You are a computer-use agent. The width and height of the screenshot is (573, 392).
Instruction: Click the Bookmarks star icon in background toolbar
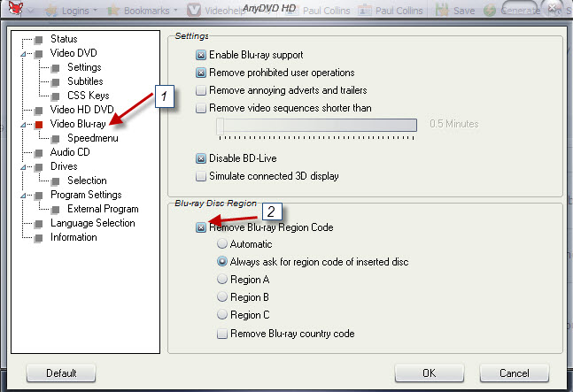click(x=113, y=11)
